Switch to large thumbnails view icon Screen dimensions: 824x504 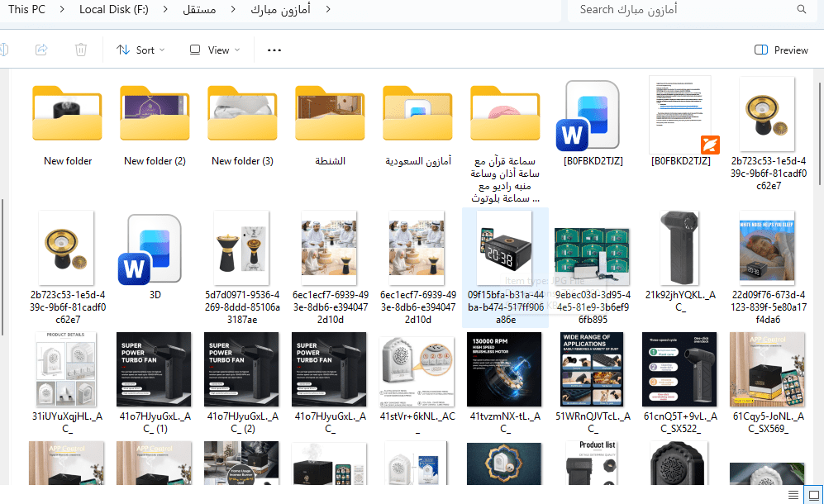[813, 495]
